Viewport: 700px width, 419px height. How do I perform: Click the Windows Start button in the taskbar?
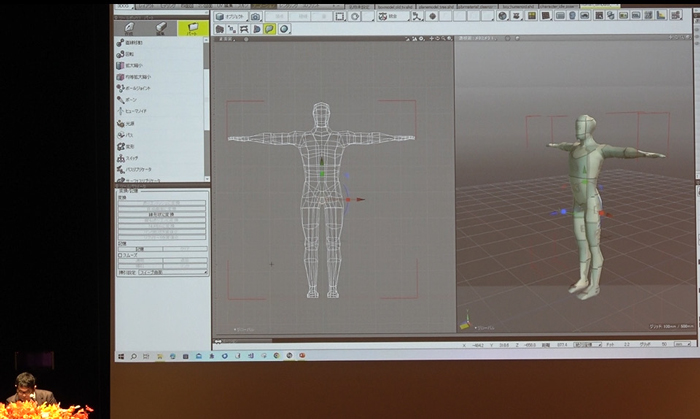coord(120,355)
